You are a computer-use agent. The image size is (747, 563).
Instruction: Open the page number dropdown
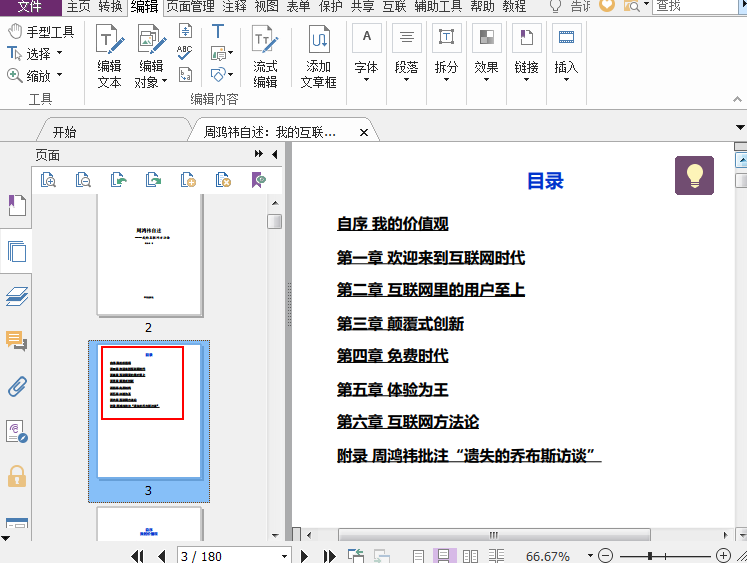tap(284, 556)
